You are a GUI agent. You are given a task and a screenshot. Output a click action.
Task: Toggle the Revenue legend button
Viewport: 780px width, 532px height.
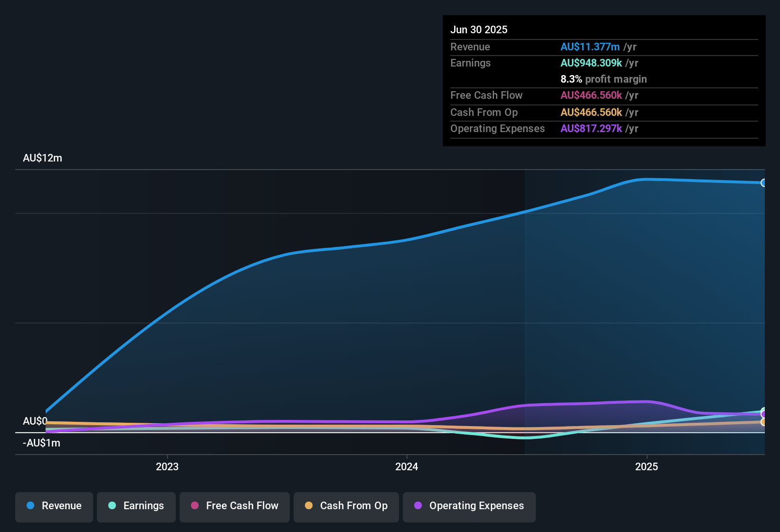[x=54, y=507]
